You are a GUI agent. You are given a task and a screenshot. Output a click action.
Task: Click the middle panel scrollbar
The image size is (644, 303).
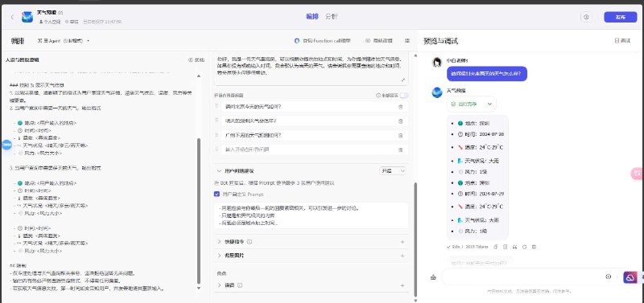tap(415, 240)
